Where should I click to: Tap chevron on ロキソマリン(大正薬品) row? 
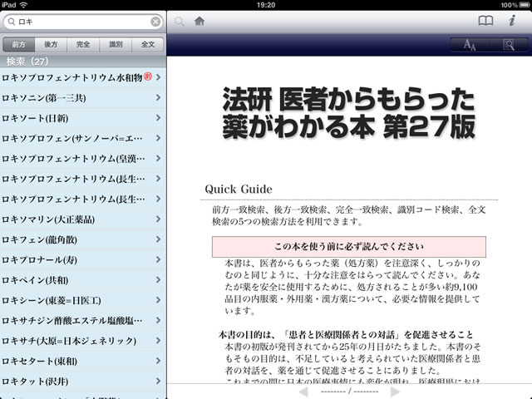point(159,219)
